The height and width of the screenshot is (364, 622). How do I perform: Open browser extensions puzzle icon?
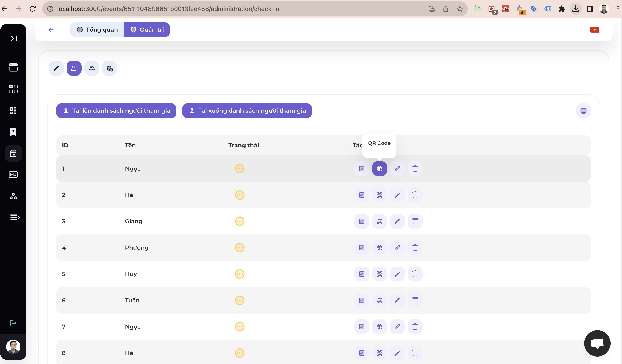coord(562,9)
